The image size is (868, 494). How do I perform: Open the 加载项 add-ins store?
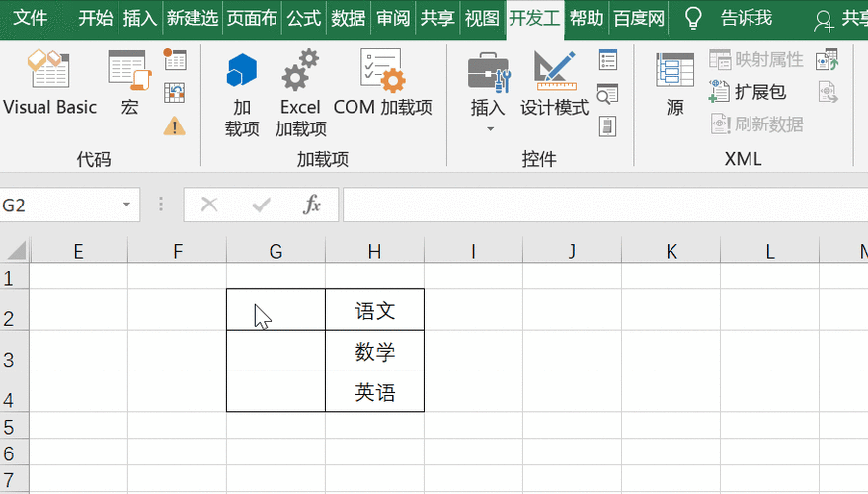click(x=242, y=94)
